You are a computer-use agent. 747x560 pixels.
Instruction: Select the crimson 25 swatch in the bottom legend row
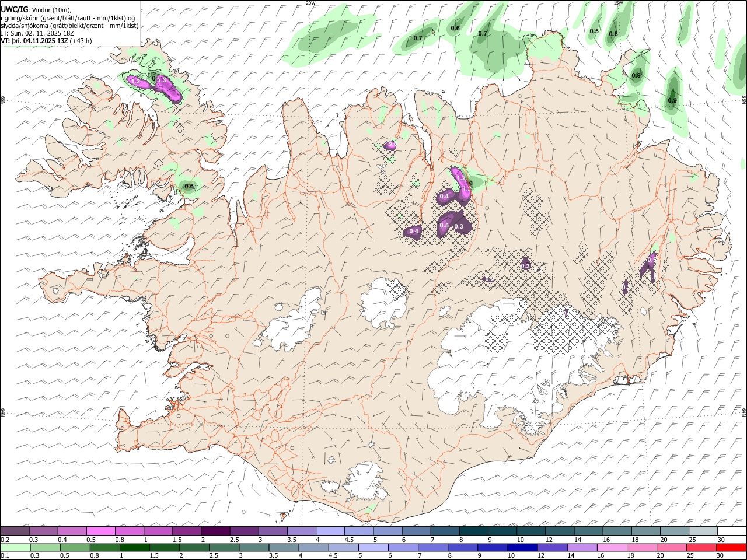[701, 547]
